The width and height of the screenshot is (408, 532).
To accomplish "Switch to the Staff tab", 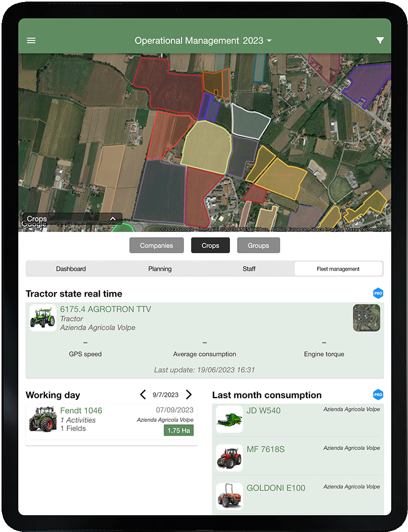I will click(x=249, y=269).
